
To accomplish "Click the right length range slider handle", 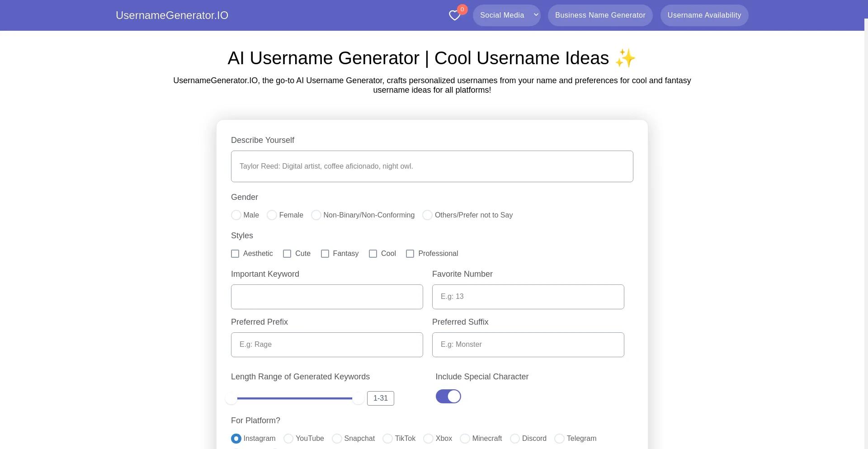I will (x=358, y=398).
